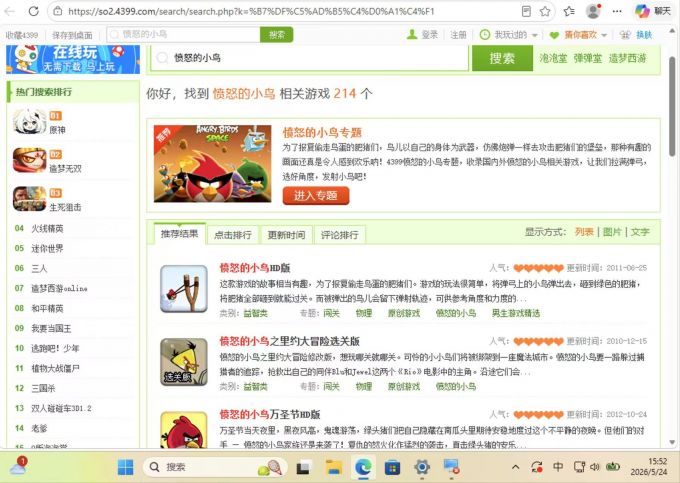Show hidden tray icons chevron
The height and width of the screenshot is (483, 680).
[515, 467]
